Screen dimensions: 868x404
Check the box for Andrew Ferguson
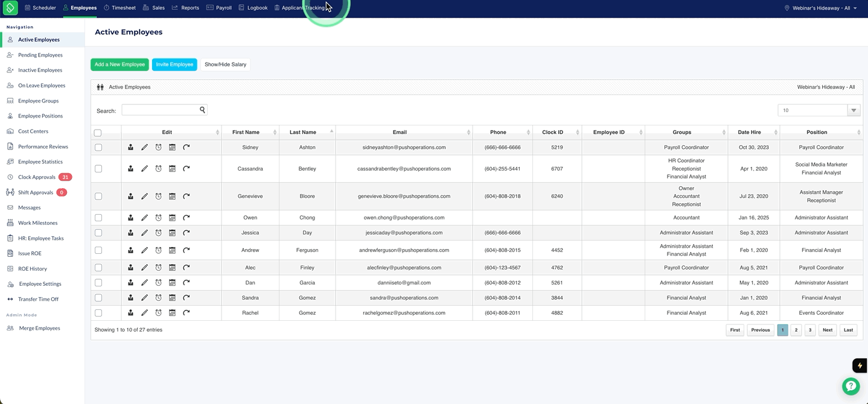(98, 250)
